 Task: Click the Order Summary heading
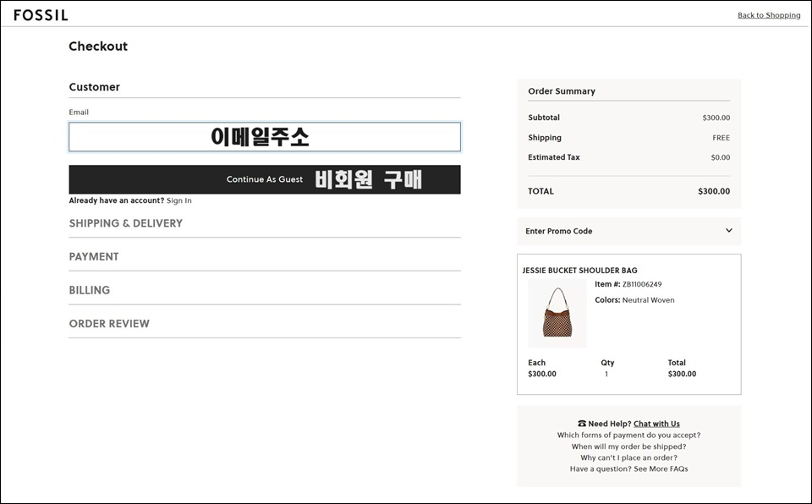click(562, 91)
